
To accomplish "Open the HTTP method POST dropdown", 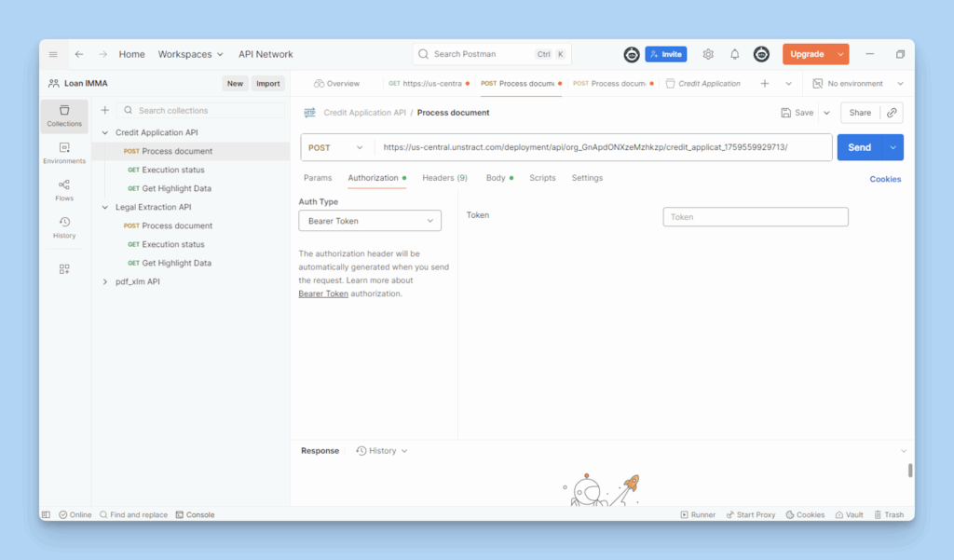I will pos(336,147).
